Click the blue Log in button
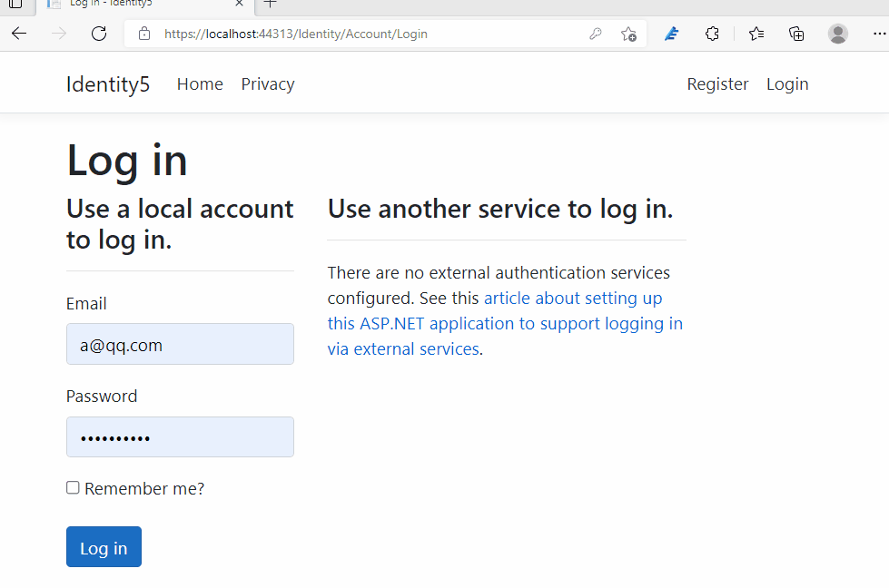Screen dimensions: 889x588 pyautogui.click(x=104, y=546)
